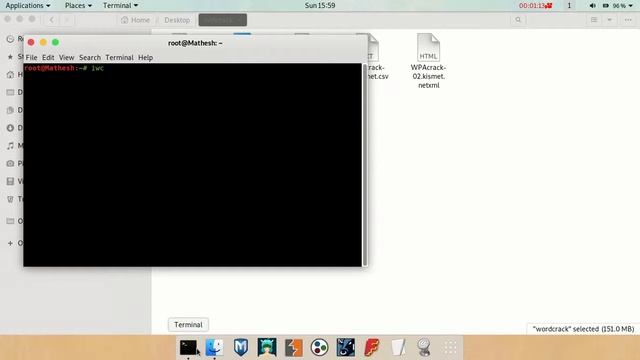Screen dimensions: 640x360
Task: Click terminal title root@Mathesh: ~
Action: tap(195, 43)
